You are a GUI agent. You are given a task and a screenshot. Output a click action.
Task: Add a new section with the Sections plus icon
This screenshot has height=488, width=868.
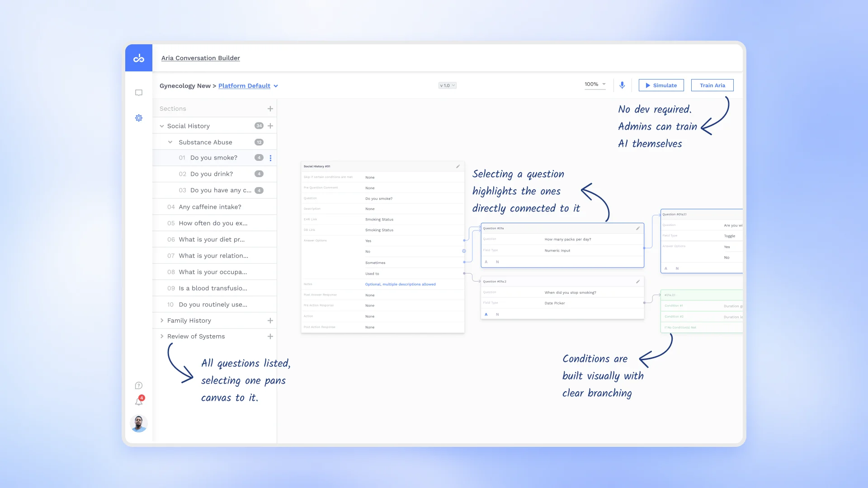[270, 108]
